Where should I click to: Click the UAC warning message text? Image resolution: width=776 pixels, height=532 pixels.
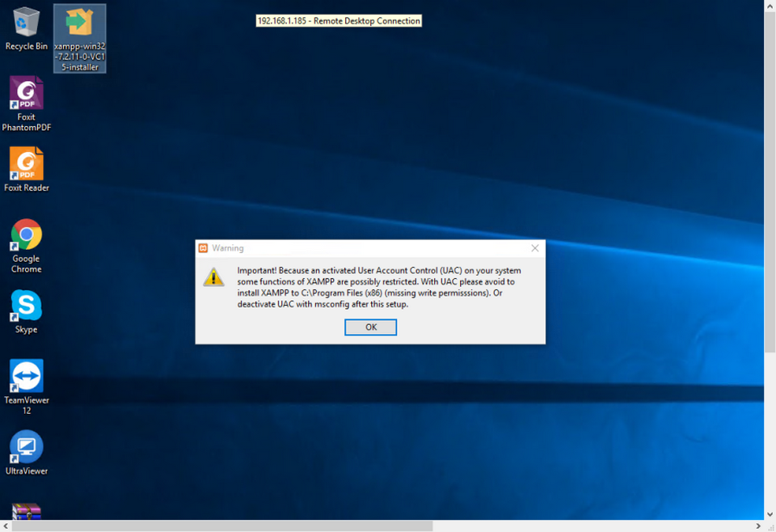379,287
